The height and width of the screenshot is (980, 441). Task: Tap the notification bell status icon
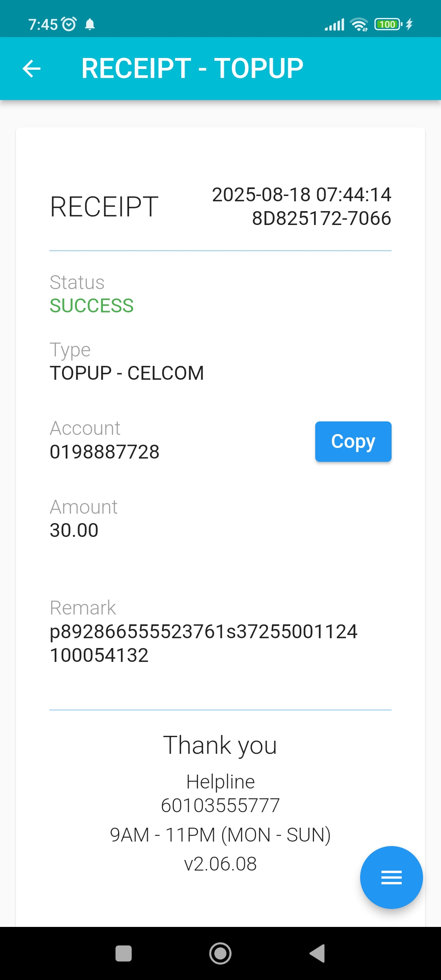(x=90, y=24)
